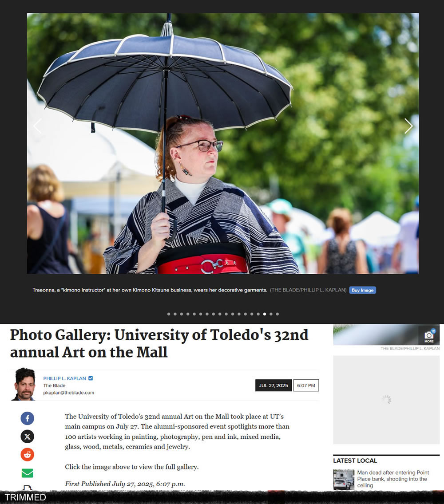Open the pkaplan@theblade.com email link

pyautogui.click(x=68, y=393)
